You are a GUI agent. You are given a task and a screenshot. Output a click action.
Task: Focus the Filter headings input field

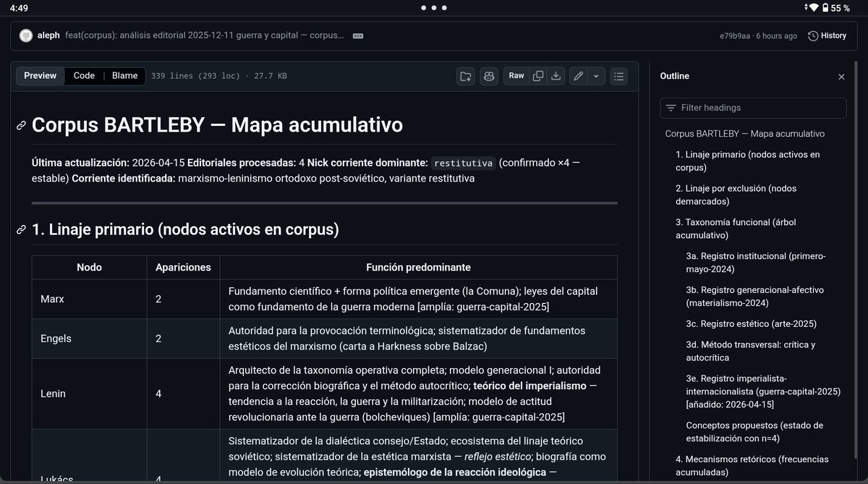pyautogui.click(x=753, y=108)
